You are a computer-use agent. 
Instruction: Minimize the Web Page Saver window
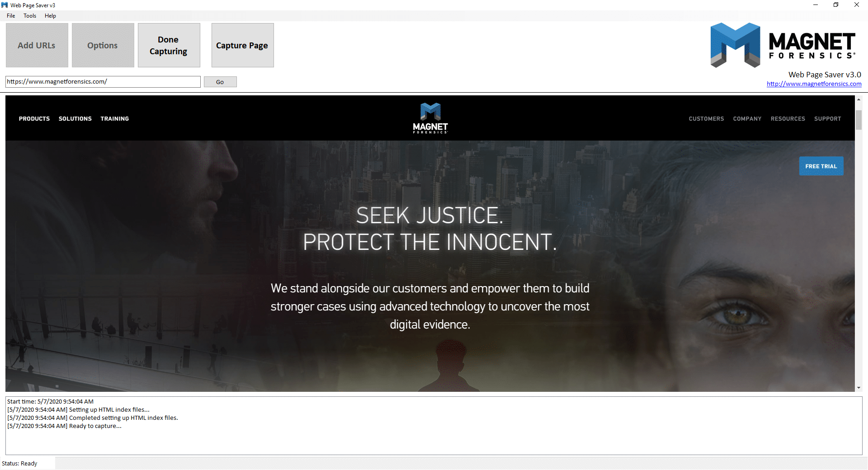click(x=815, y=5)
